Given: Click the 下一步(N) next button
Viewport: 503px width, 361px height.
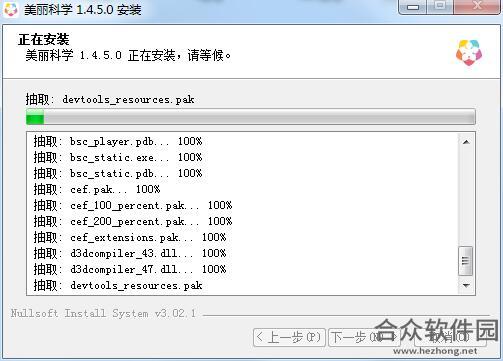Looking at the screenshot, I should coord(364,337).
